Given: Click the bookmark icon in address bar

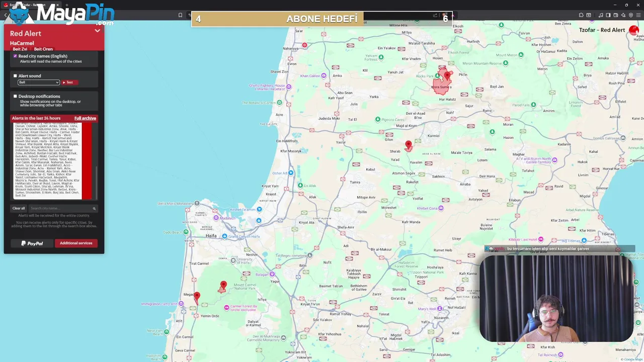Looking at the screenshot, I should [x=180, y=15].
